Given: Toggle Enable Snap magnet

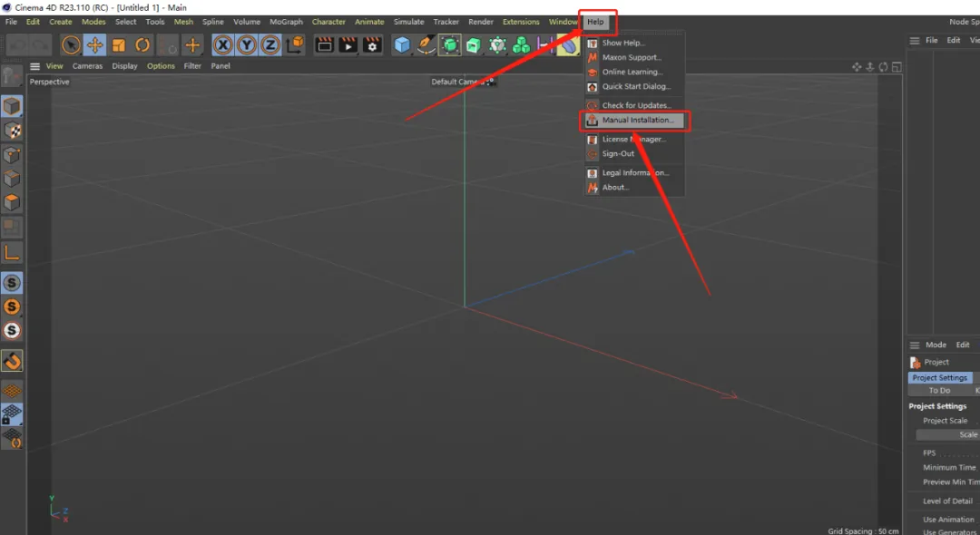Looking at the screenshot, I should 12,361.
